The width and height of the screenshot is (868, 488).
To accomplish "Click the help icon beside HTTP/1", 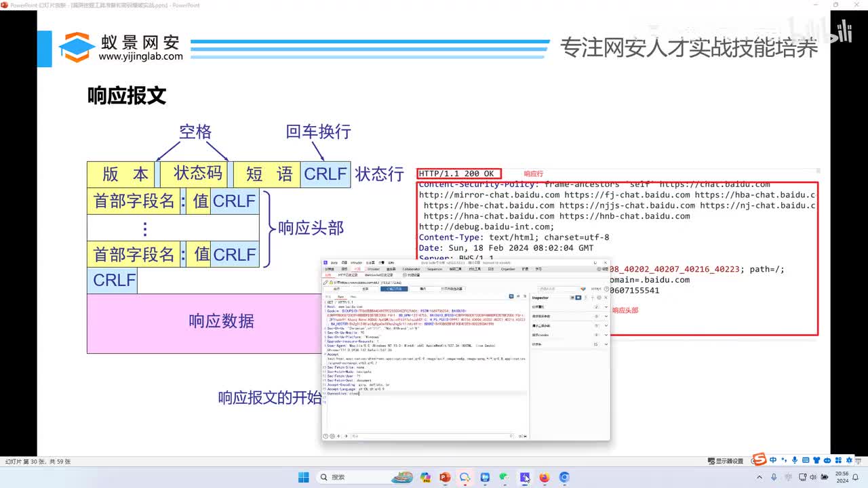I will [x=607, y=289].
